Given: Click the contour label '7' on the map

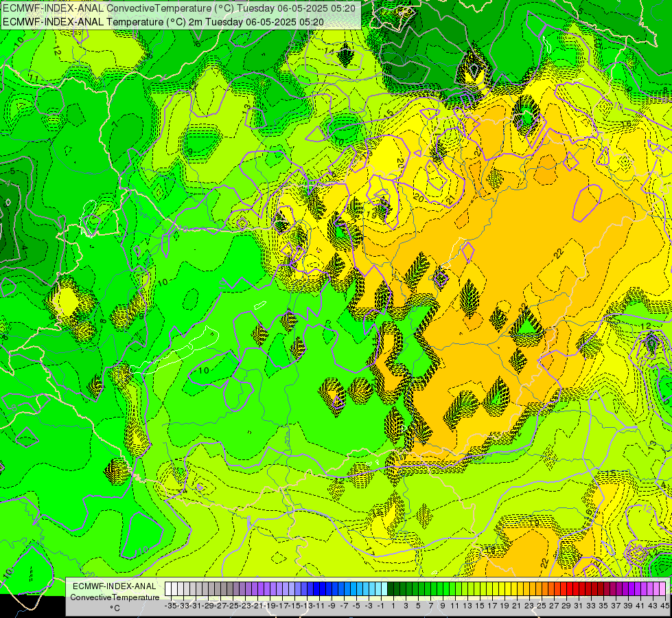Looking at the screenshot, I should (115, 124).
